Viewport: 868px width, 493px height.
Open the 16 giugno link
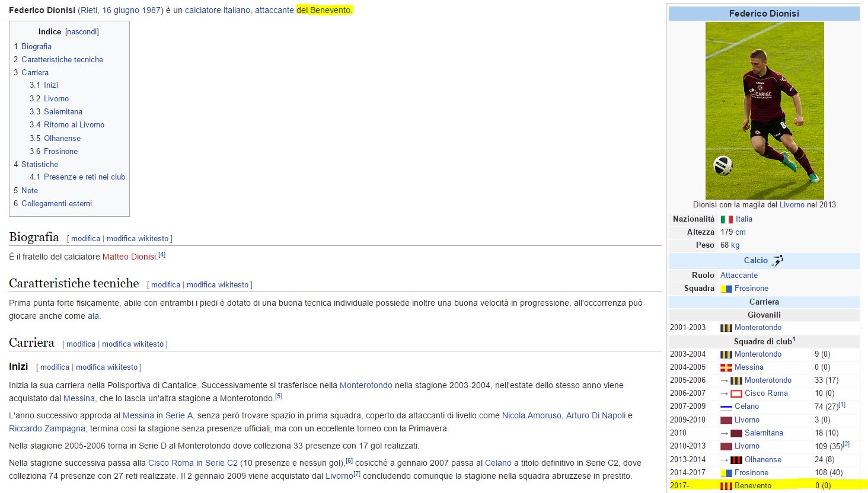coord(120,11)
